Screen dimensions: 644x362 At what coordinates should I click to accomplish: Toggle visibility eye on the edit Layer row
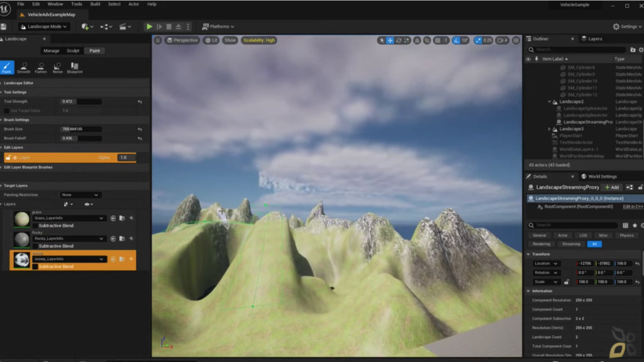[x=15, y=158]
